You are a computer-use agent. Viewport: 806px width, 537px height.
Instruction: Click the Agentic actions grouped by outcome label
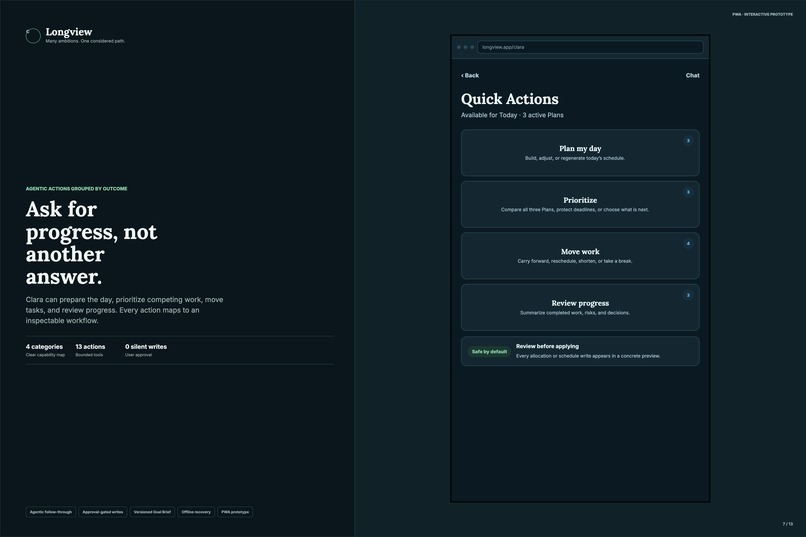(x=77, y=189)
